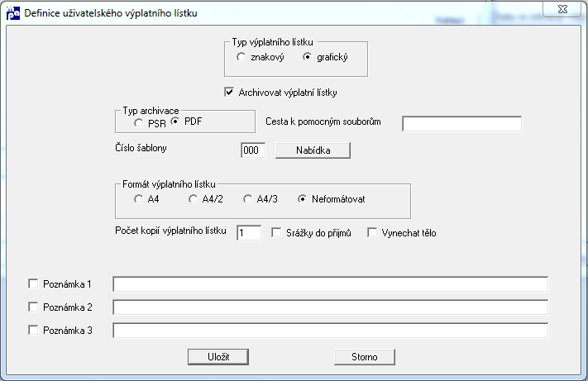Select A4/3 payslip format
This screenshot has height=381, width=588.
(x=247, y=199)
